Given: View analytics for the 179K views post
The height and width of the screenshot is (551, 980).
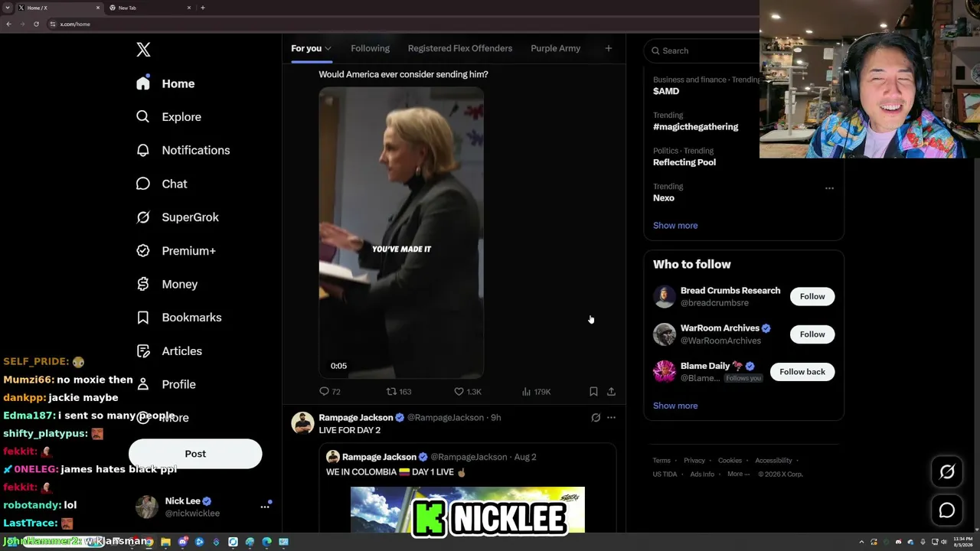Looking at the screenshot, I should pos(536,392).
